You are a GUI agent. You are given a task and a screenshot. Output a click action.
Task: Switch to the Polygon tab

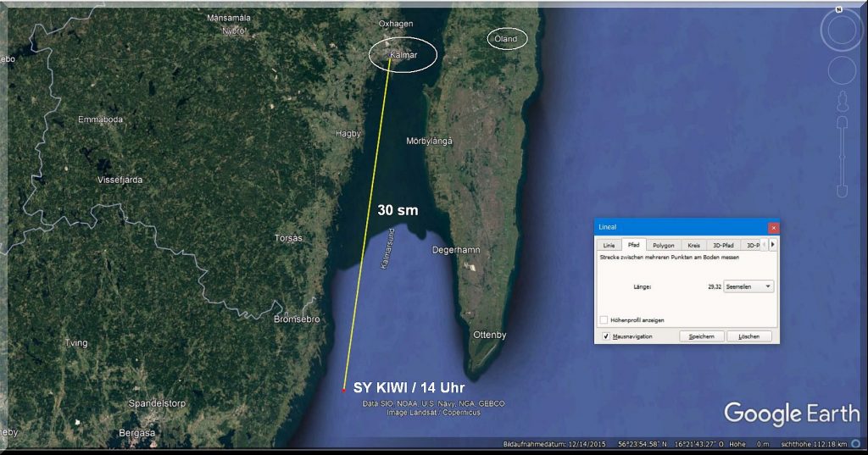(x=664, y=245)
